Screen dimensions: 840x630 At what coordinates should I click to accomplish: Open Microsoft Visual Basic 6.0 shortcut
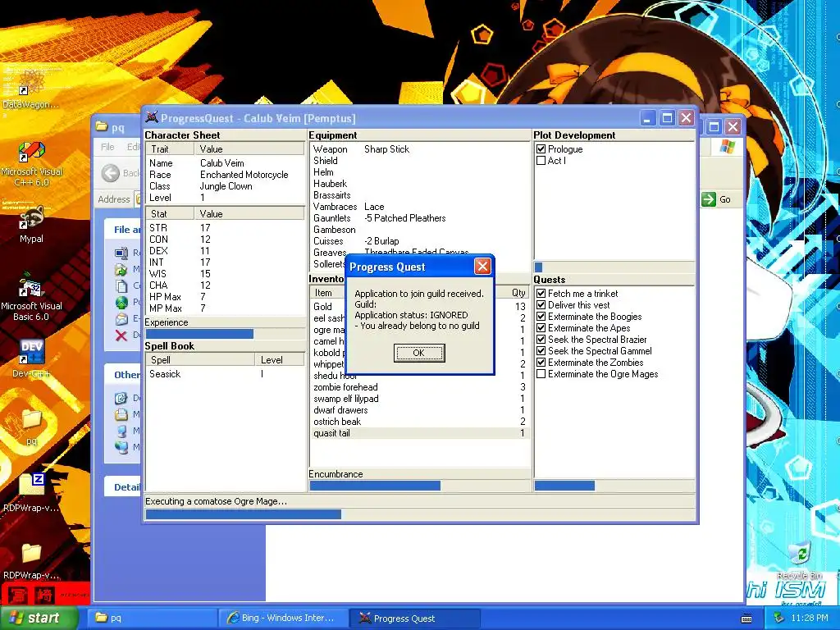click(x=32, y=296)
